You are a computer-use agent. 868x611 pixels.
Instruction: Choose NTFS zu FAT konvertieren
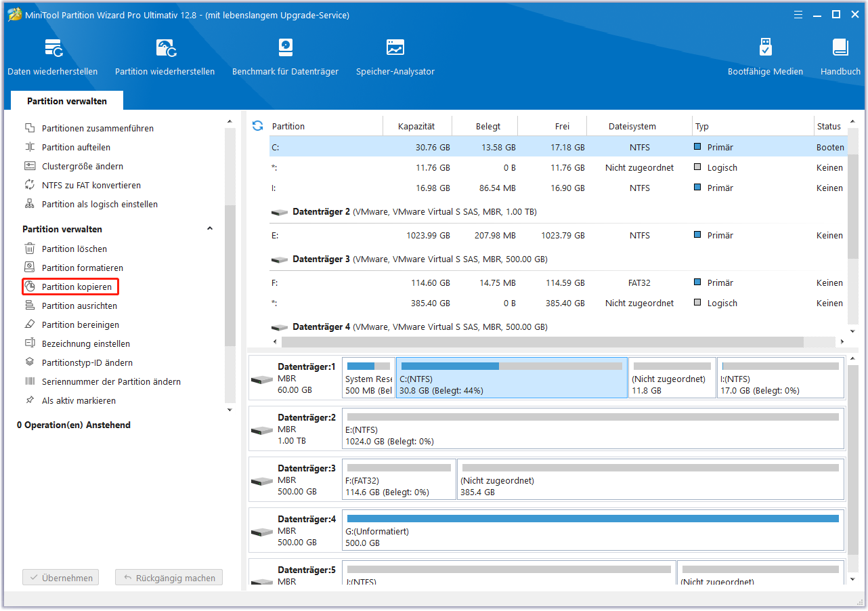[x=91, y=185]
